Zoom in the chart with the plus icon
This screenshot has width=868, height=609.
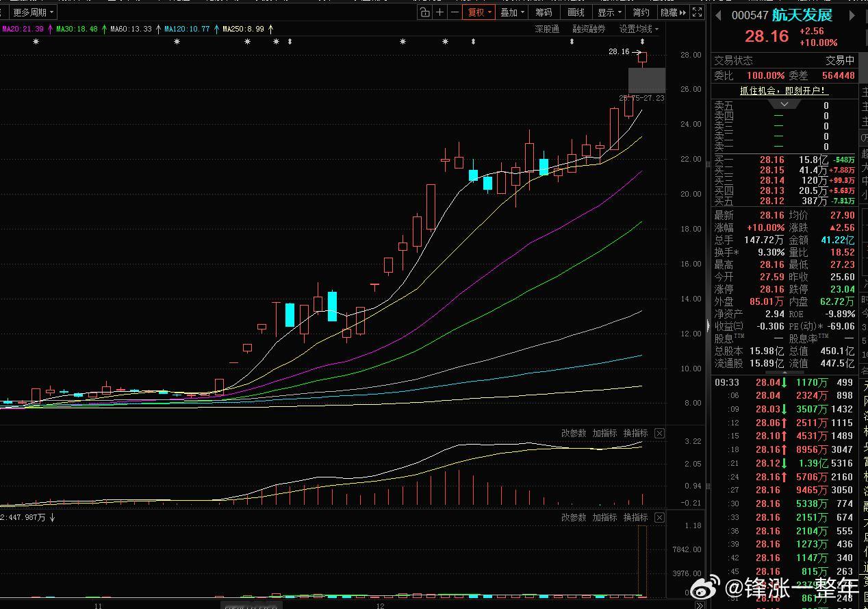[x=439, y=12]
